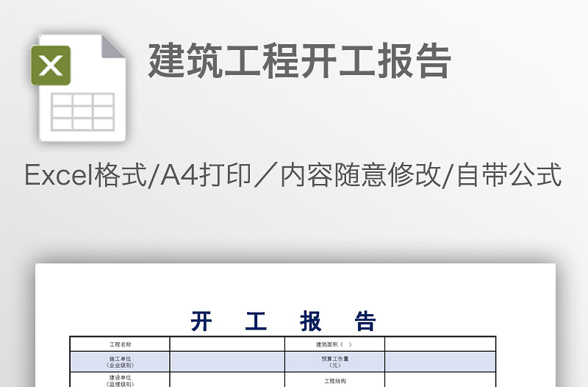Click the shaded cell beside 预算工作量

tap(440, 361)
